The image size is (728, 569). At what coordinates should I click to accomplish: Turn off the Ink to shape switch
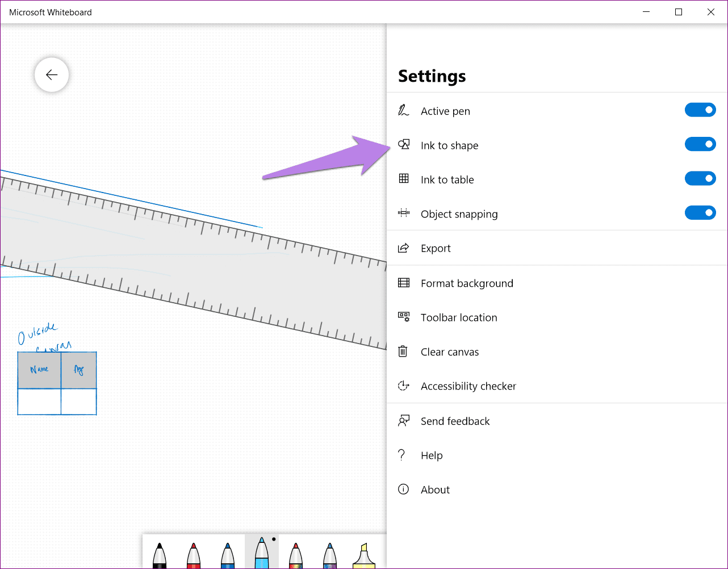tap(700, 144)
